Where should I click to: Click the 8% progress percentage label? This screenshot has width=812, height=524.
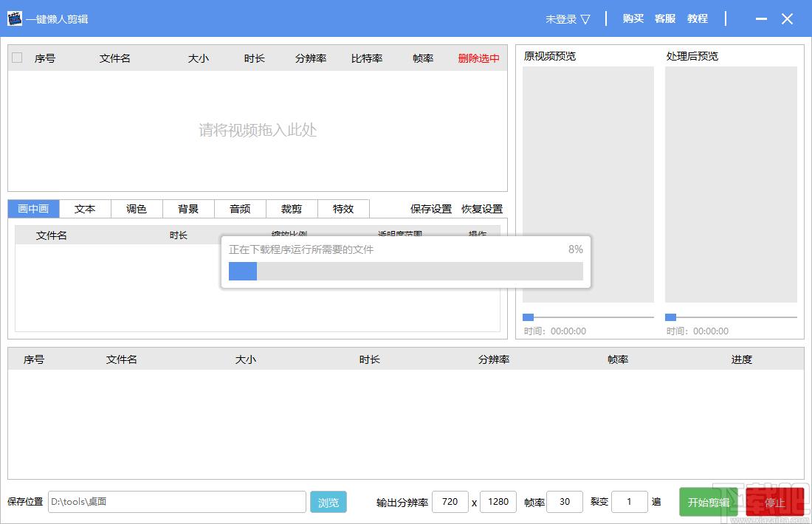coord(575,249)
